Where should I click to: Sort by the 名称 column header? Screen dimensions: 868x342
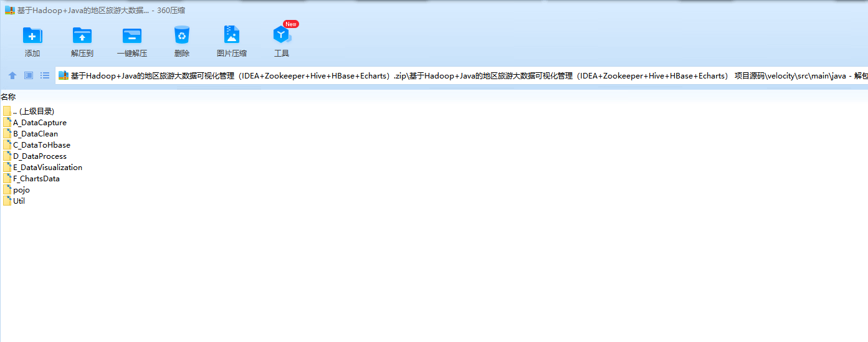[x=8, y=97]
